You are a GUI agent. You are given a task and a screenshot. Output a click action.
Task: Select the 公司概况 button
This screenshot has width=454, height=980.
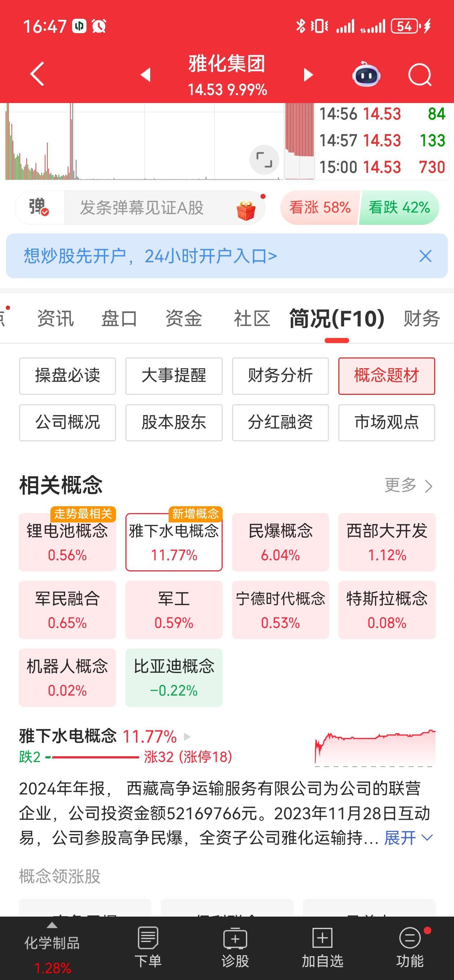tap(67, 422)
